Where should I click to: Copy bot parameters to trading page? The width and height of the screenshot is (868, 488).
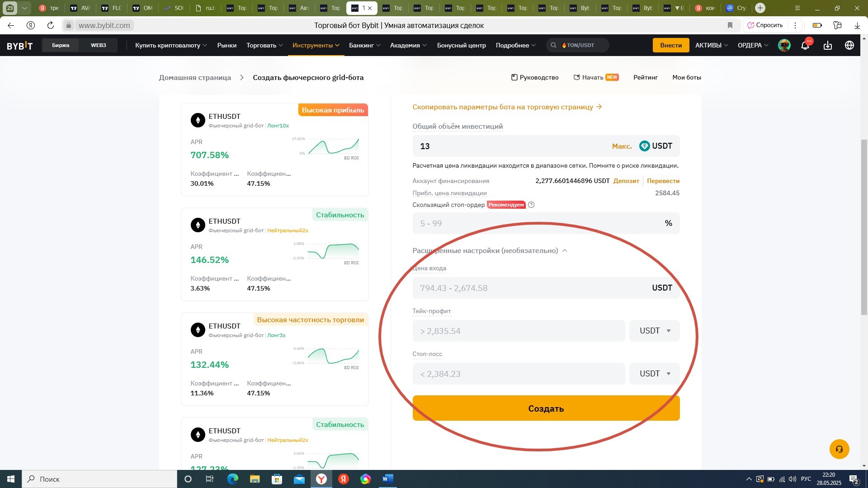click(507, 107)
